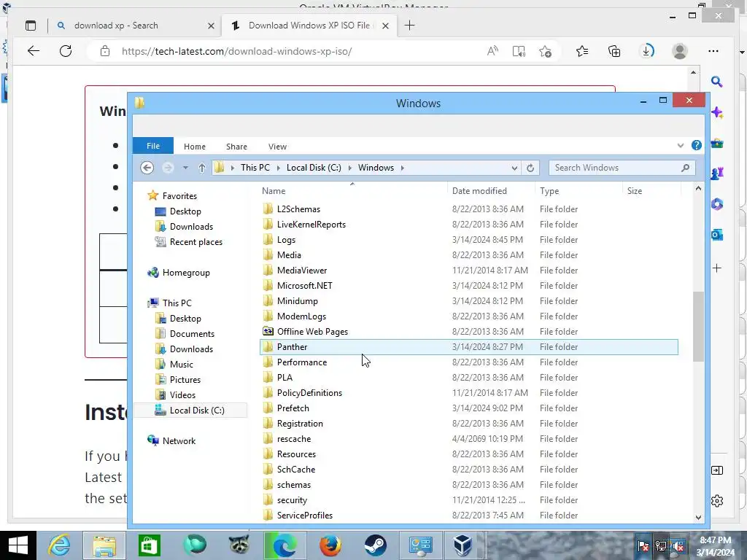Select the Panther folder

pyautogui.click(x=469, y=346)
